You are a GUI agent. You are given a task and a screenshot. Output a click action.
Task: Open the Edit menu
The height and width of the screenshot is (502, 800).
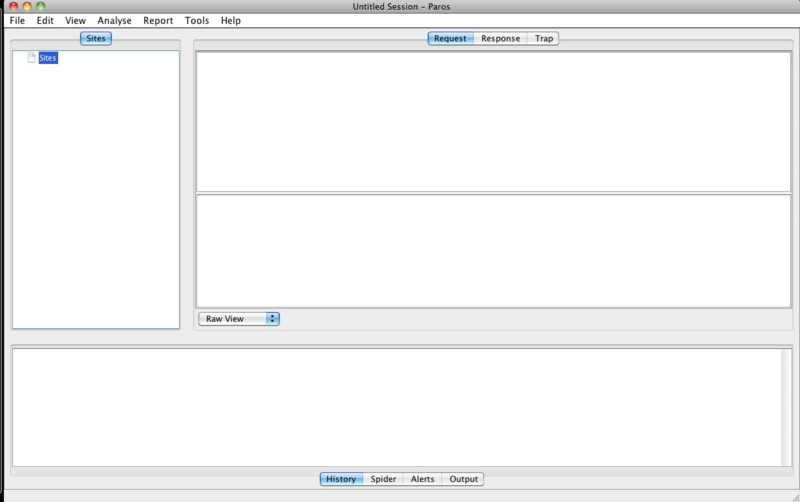pyautogui.click(x=45, y=20)
